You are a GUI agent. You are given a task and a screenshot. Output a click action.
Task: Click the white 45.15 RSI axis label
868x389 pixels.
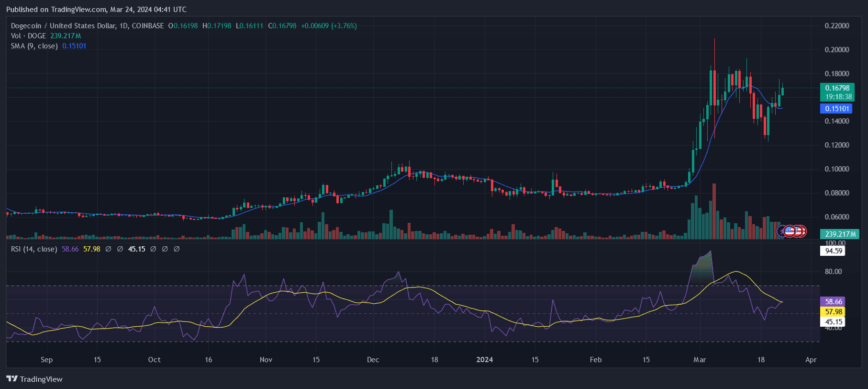(x=833, y=322)
